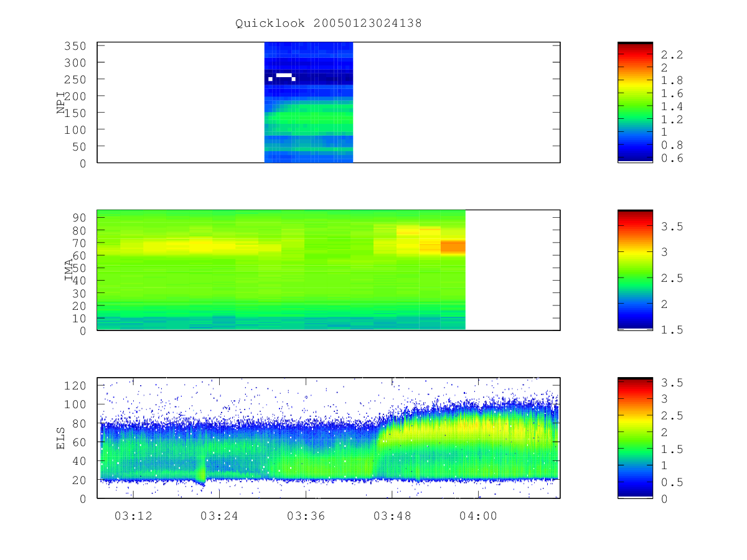Click the 2.2 value on the NPI colorbar
The width and height of the screenshot is (747, 560).
(x=672, y=55)
